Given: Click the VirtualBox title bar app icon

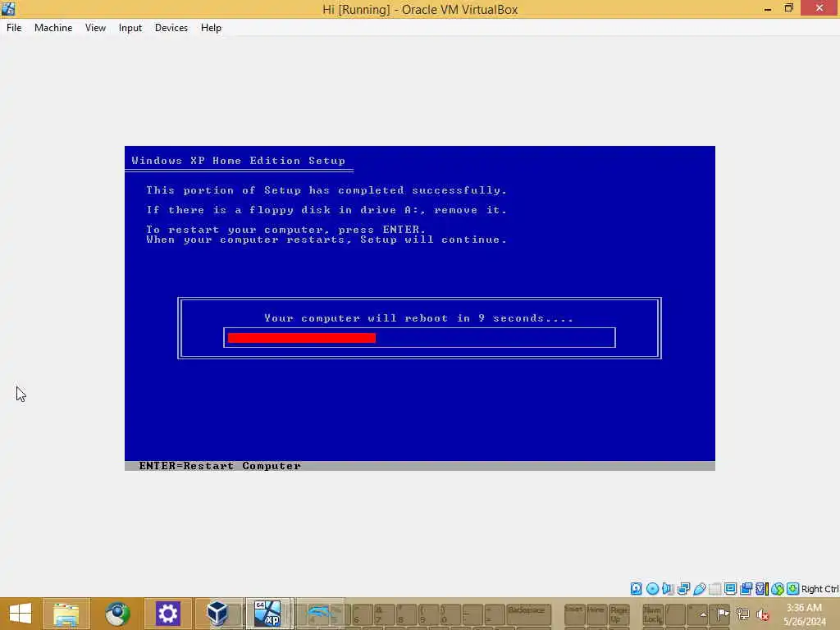Looking at the screenshot, I should click(8, 8).
